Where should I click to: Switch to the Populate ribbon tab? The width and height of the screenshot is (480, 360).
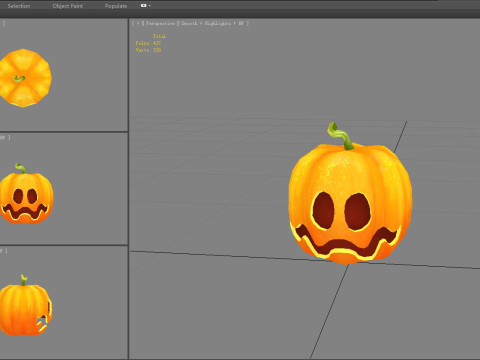[x=116, y=6]
